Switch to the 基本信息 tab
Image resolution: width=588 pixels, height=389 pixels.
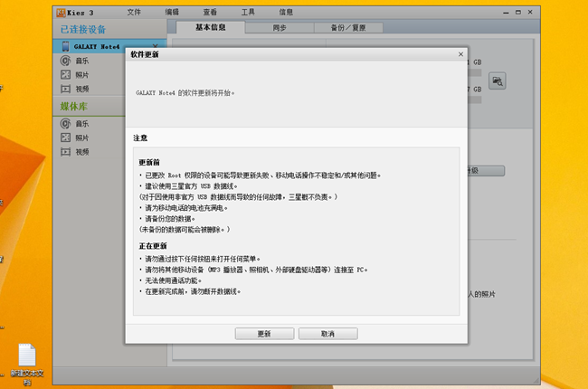point(211,27)
